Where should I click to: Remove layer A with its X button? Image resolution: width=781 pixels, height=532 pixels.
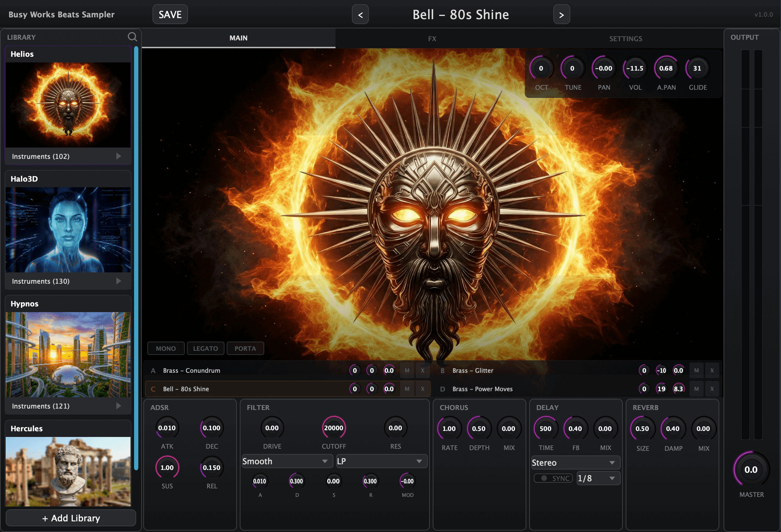(422, 370)
